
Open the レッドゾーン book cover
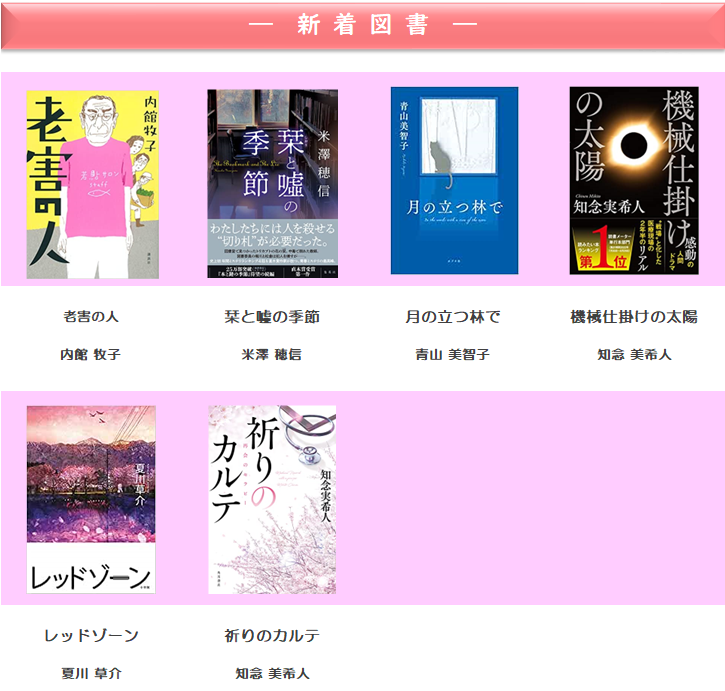[91, 500]
